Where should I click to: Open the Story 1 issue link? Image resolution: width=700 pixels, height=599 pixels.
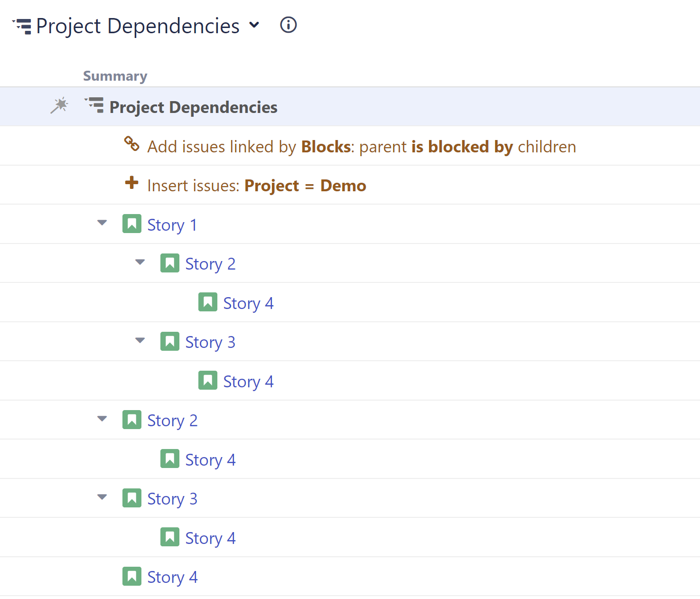(172, 225)
